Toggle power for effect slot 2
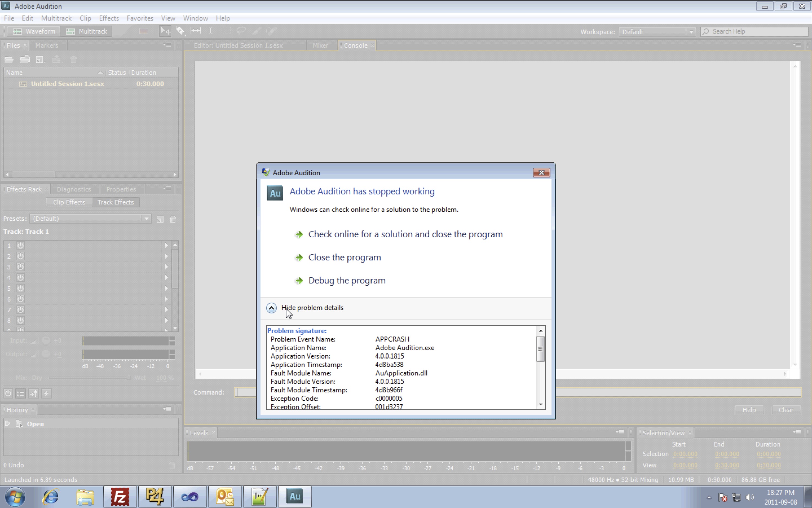 tap(21, 256)
